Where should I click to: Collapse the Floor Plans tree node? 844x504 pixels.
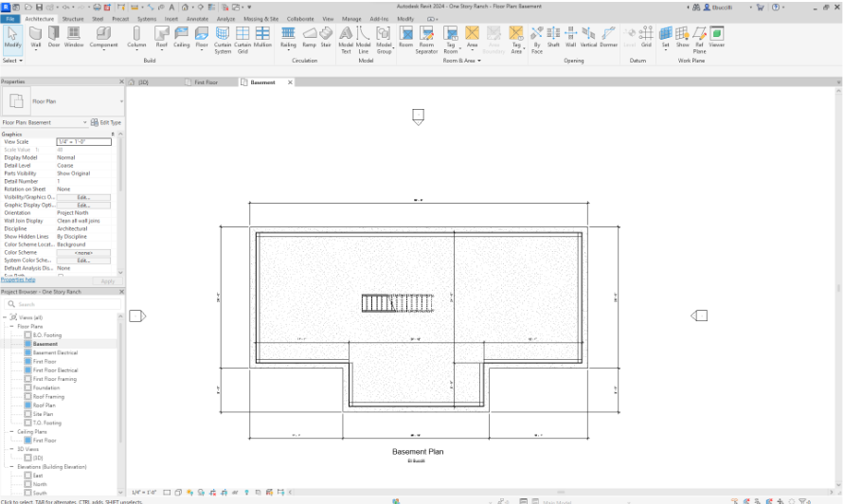pyautogui.click(x=11, y=326)
